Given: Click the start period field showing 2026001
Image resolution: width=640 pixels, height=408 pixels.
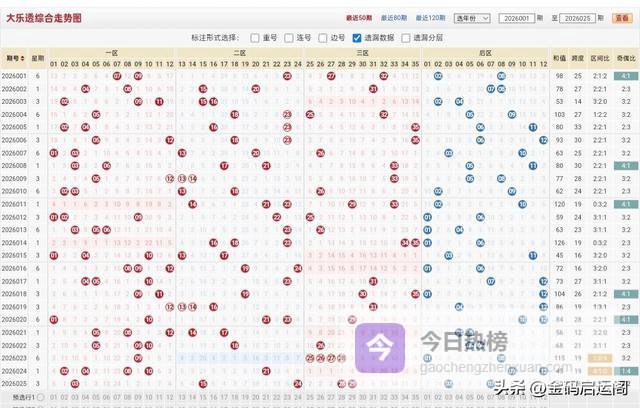Looking at the screenshot, I should pos(521,18).
